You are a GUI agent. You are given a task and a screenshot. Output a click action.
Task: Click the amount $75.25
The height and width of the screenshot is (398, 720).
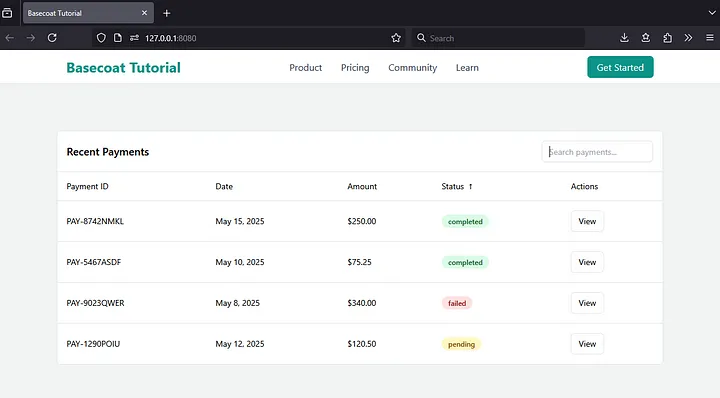coord(359,262)
